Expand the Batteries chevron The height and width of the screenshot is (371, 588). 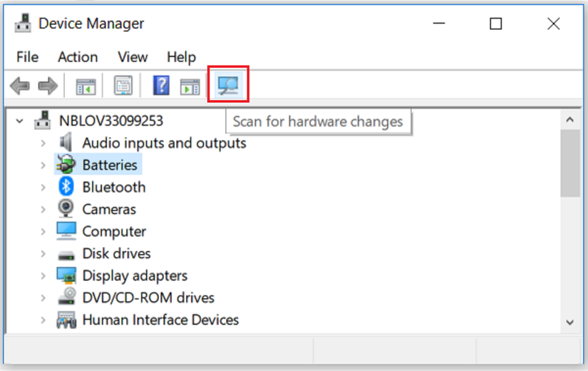(x=43, y=166)
